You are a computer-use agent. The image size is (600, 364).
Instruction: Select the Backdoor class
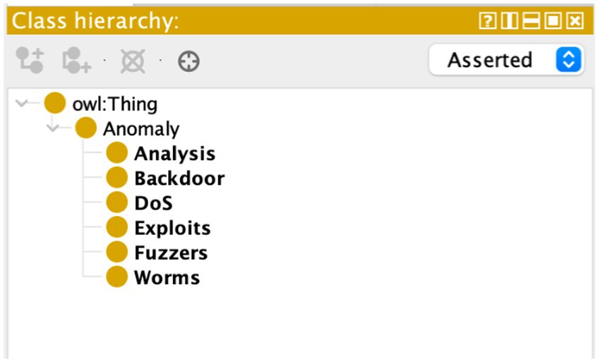[x=179, y=178]
